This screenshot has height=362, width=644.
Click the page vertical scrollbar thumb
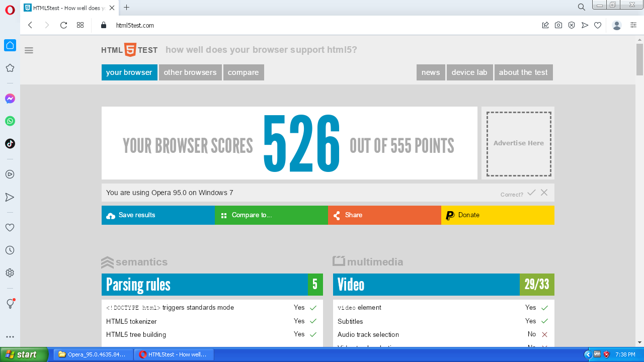click(639, 60)
